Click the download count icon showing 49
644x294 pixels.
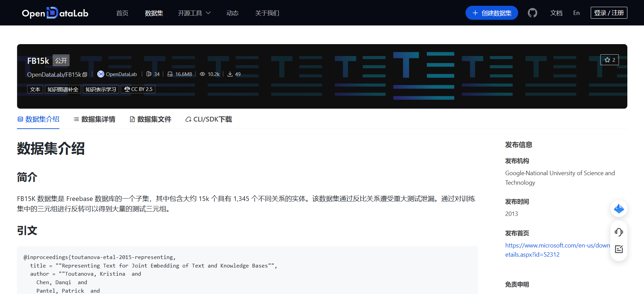tap(230, 74)
